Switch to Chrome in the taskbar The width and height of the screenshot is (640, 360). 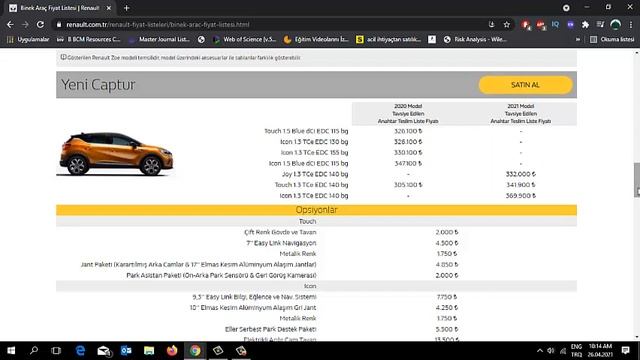click(195, 351)
